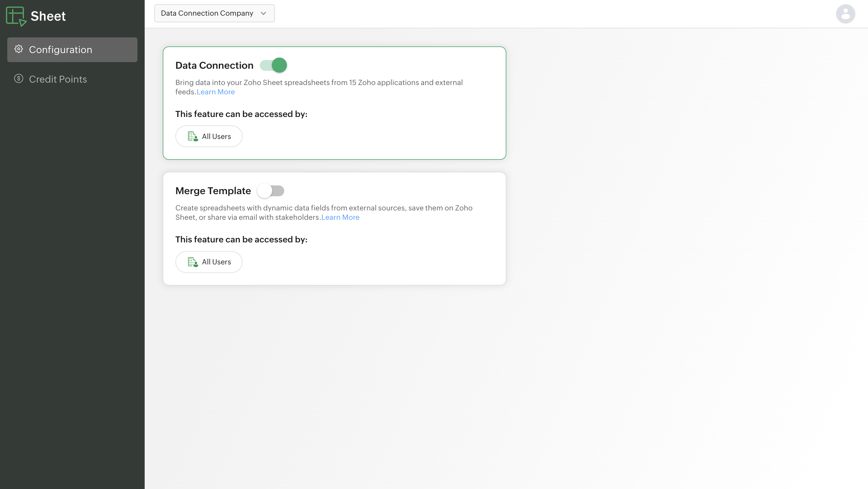
Task: Open Learn More link for Data Connection
Action: tap(216, 92)
